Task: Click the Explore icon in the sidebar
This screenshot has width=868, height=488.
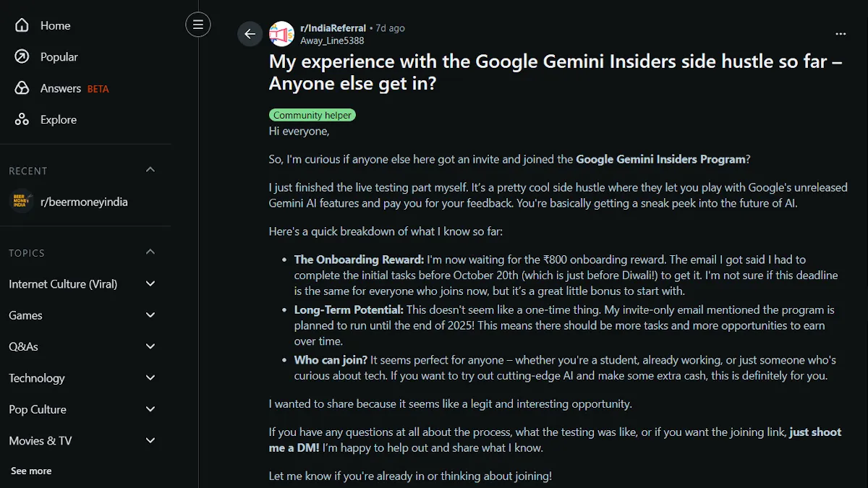Action: tap(22, 119)
